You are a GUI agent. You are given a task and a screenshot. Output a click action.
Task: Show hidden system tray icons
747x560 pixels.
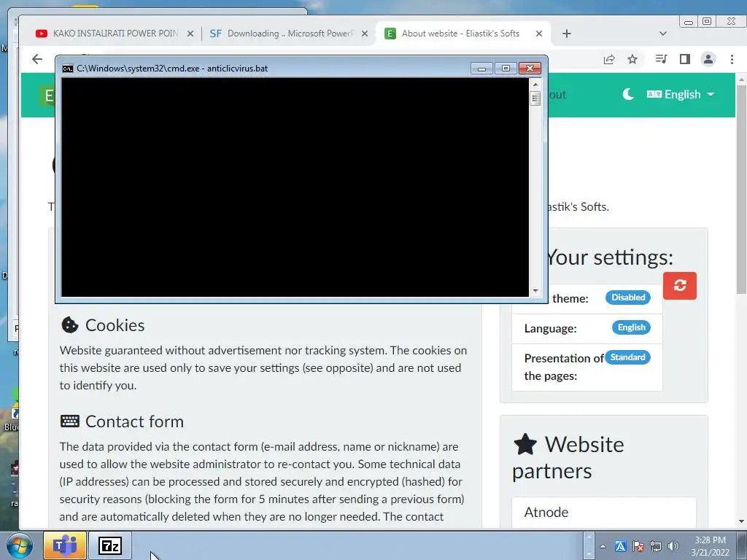pyautogui.click(x=603, y=547)
